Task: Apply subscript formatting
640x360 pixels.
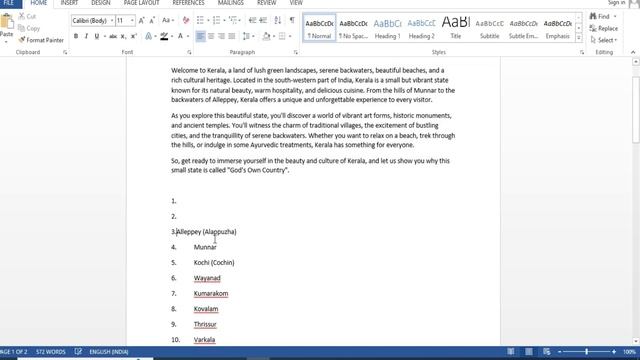Action: click(123, 36)
